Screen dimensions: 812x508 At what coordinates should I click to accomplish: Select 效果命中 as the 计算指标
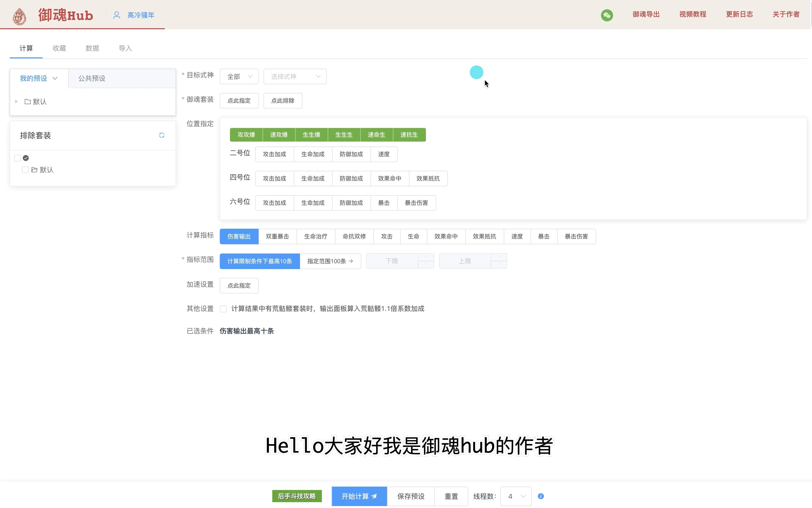446,236
